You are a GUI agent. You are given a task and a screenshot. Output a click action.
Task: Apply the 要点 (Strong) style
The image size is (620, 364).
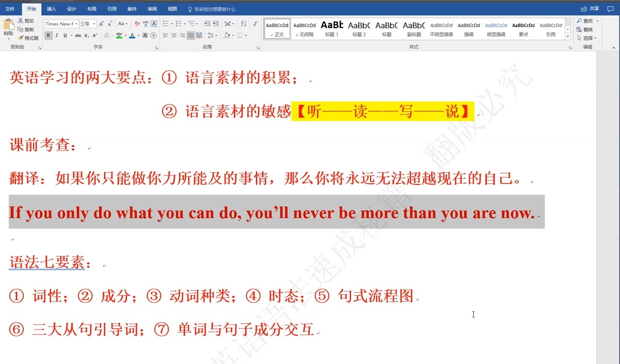[523, 29]
